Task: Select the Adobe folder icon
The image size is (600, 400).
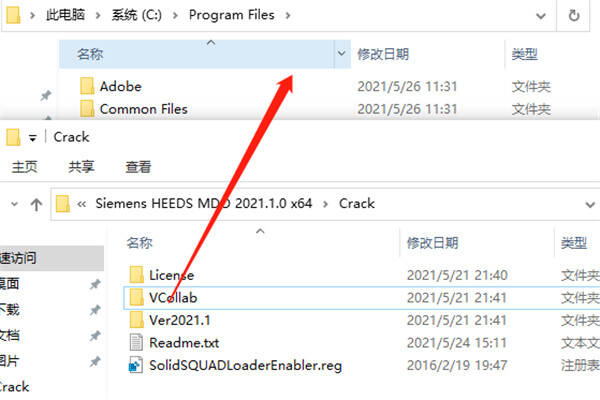Action: coord(87,86)
